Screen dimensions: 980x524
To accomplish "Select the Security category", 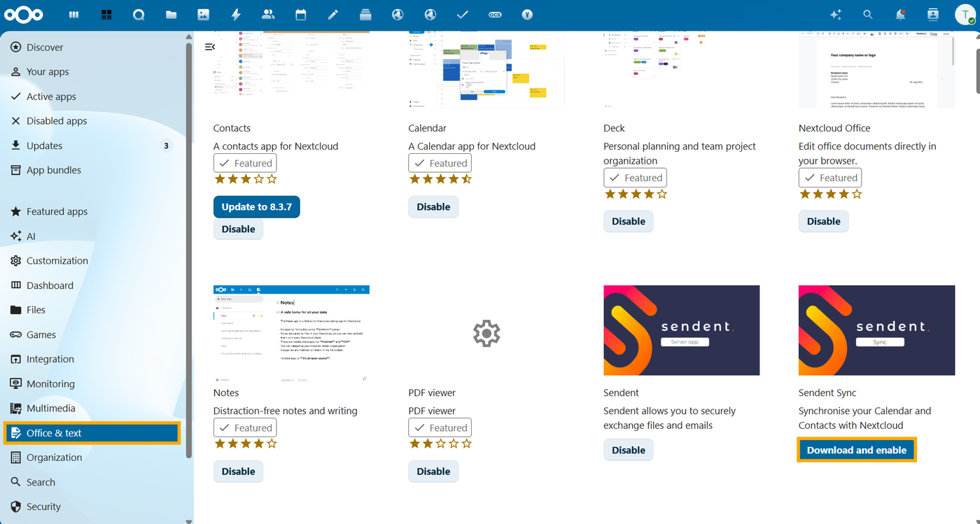I will click(92, 507).
